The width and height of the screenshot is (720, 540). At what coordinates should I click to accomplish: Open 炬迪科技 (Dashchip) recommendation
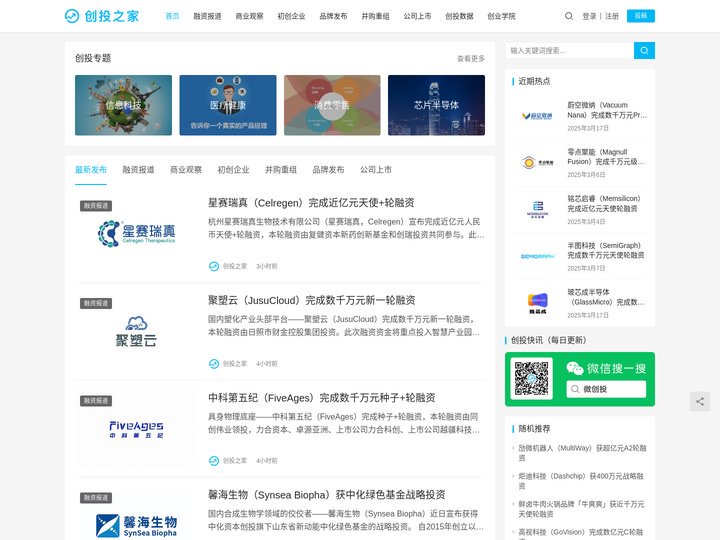click(581, 481)
